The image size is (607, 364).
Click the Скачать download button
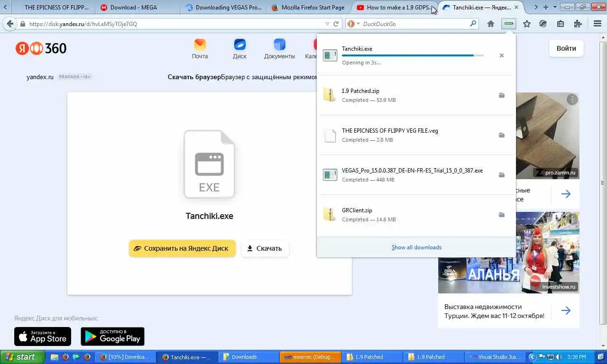pyautogui.click(x=265, y=248)
